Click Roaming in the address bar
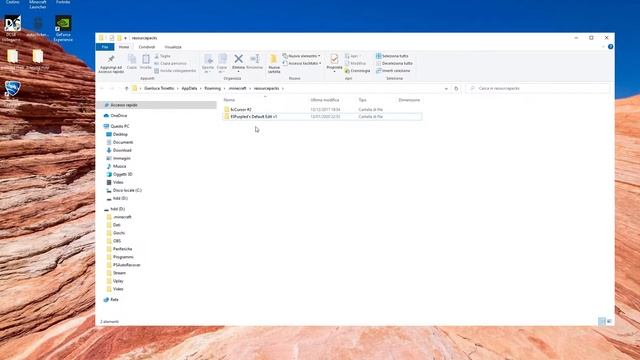Screen dimensions: 640x360 click(213, 89)
